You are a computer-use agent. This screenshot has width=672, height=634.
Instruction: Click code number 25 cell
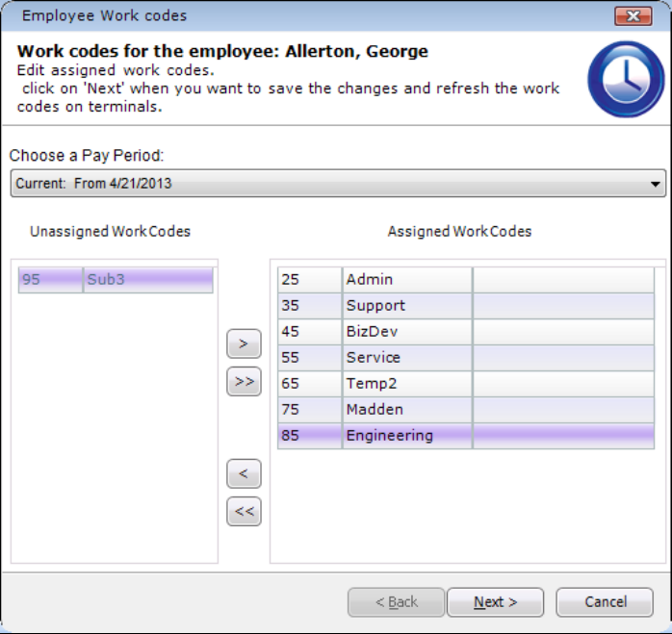309,280
